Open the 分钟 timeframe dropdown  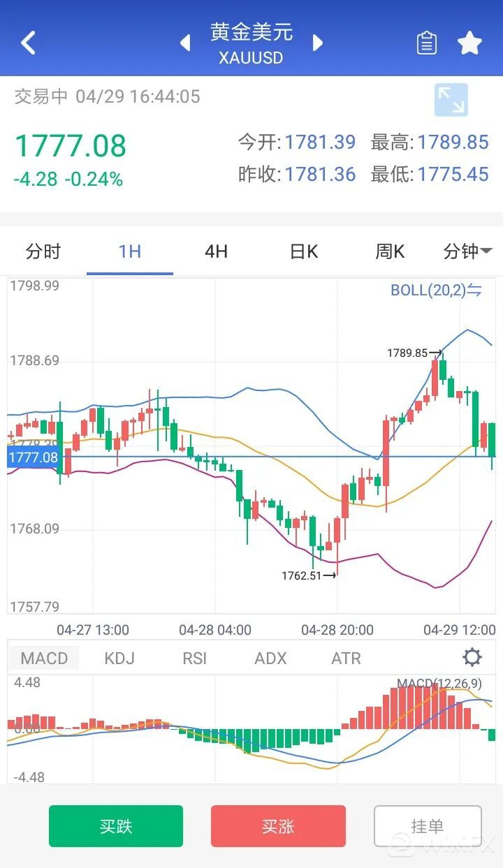(467, 251)
